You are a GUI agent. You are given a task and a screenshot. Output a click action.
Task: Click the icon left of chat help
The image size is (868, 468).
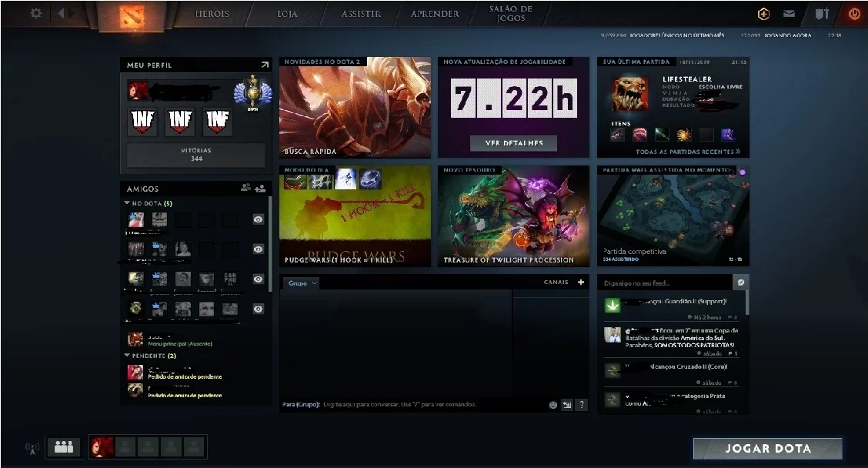(567, 405)
